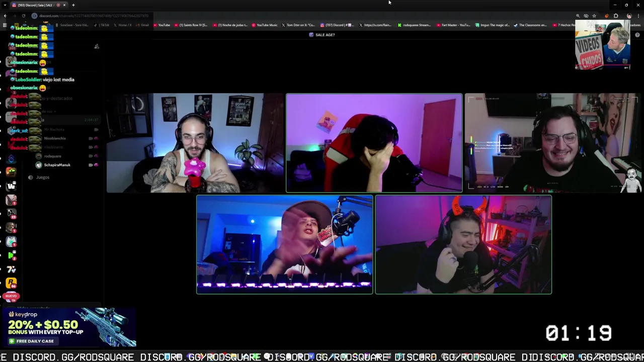Open the (787) Discord bookmark
Screen dimensions: 644x362
337,25
